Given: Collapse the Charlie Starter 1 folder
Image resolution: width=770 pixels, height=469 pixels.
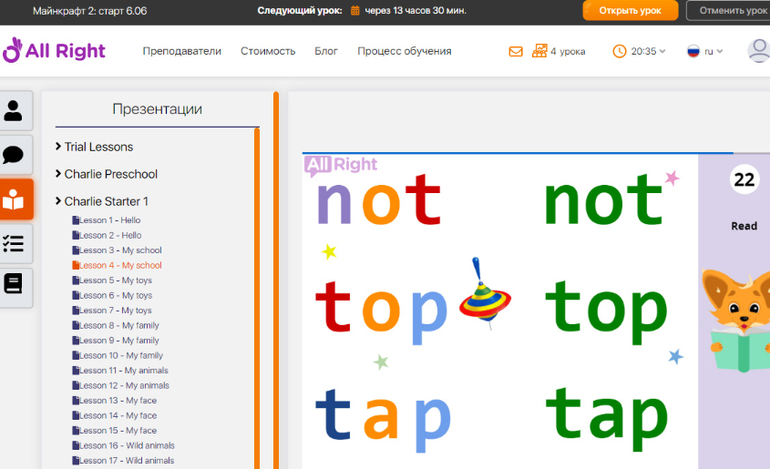Looking at the screenshot, I should (x=106, y=201).
